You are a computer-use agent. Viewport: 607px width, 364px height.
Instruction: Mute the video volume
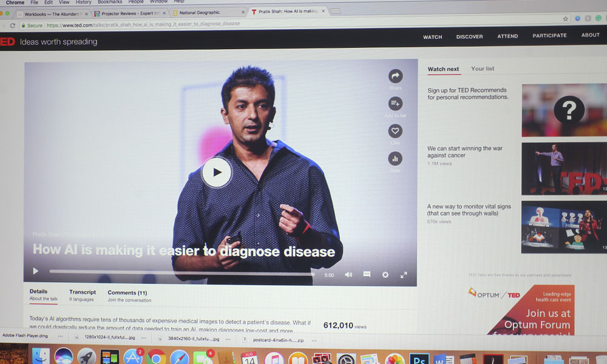pyautogui.click(x=348, y=275)
